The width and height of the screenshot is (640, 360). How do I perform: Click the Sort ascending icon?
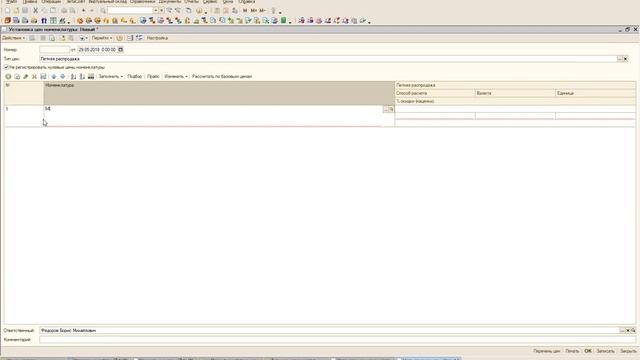click(x=73, y=76)
